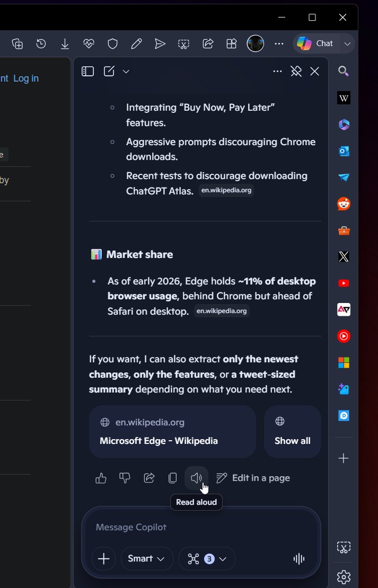Screen dimensions: 378x588
Task: Open the Extensions toolbar icon
Action: [232, 44]
